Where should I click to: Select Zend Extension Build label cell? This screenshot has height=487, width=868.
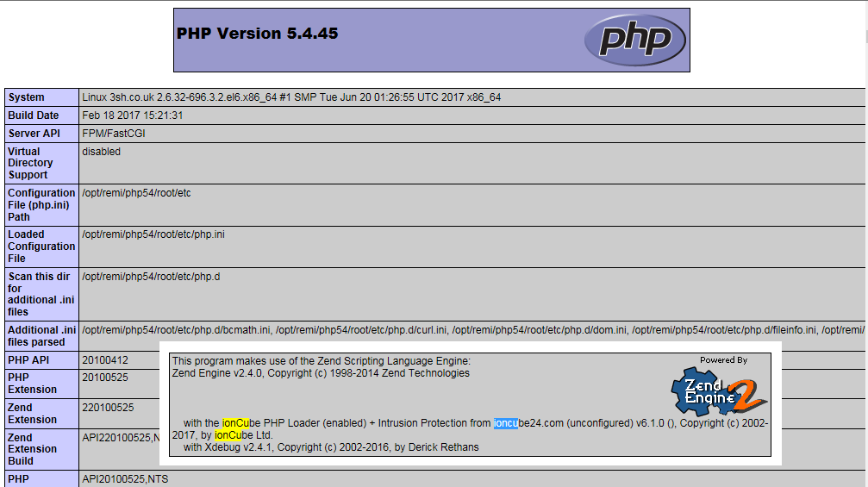pyautogui.click(x=42, y=449)
